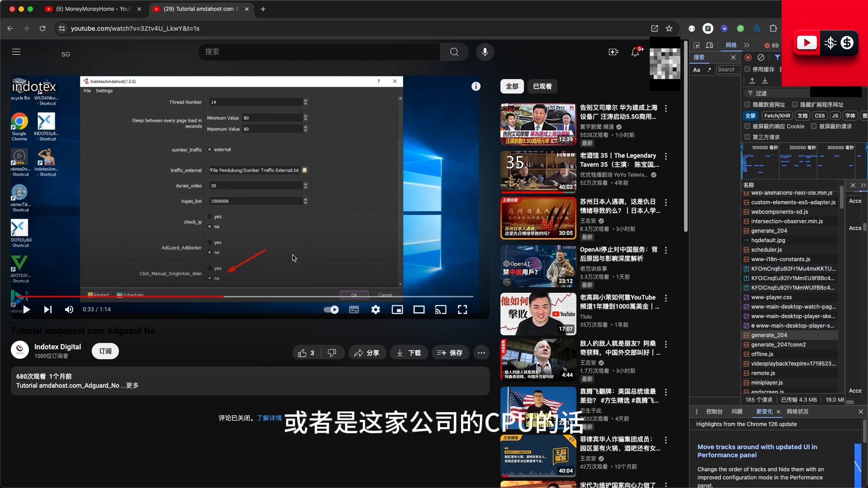Open the 了解详情 link about comments

[269, 418]
